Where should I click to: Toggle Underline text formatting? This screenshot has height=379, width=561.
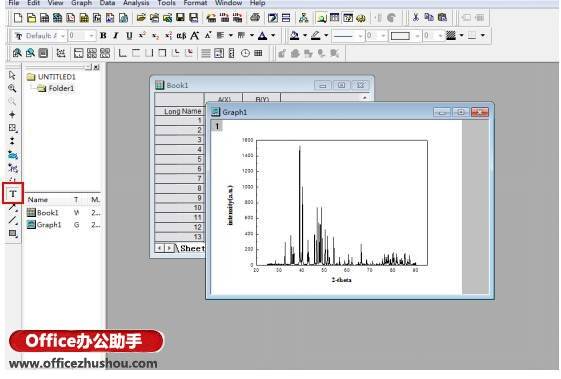(x=129, y=36)
